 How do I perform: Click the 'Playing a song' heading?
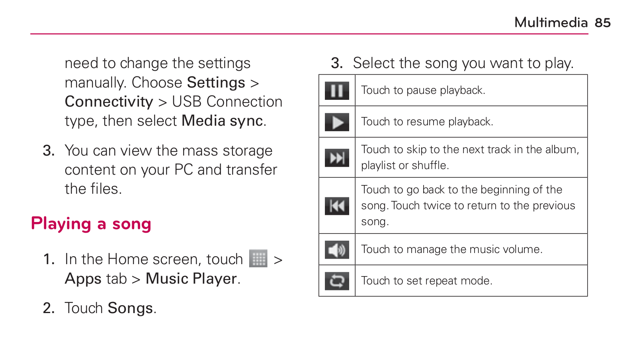tap(91, 224)
